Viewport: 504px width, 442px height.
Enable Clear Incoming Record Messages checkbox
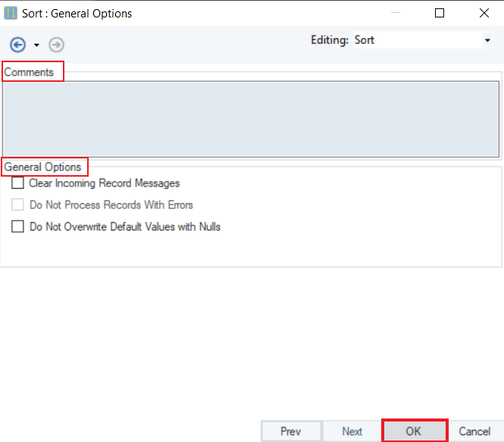17,183
